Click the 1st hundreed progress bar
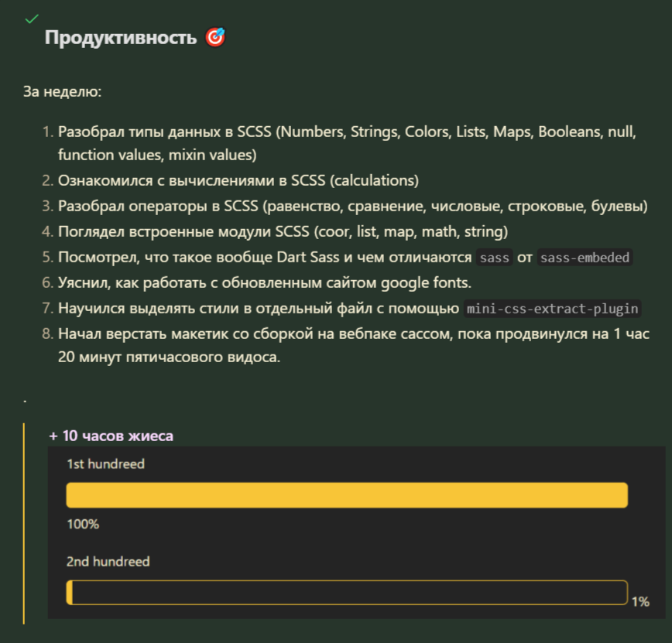Image resolution: width=672 pixels, height=643 pixels. pos(346,495)
